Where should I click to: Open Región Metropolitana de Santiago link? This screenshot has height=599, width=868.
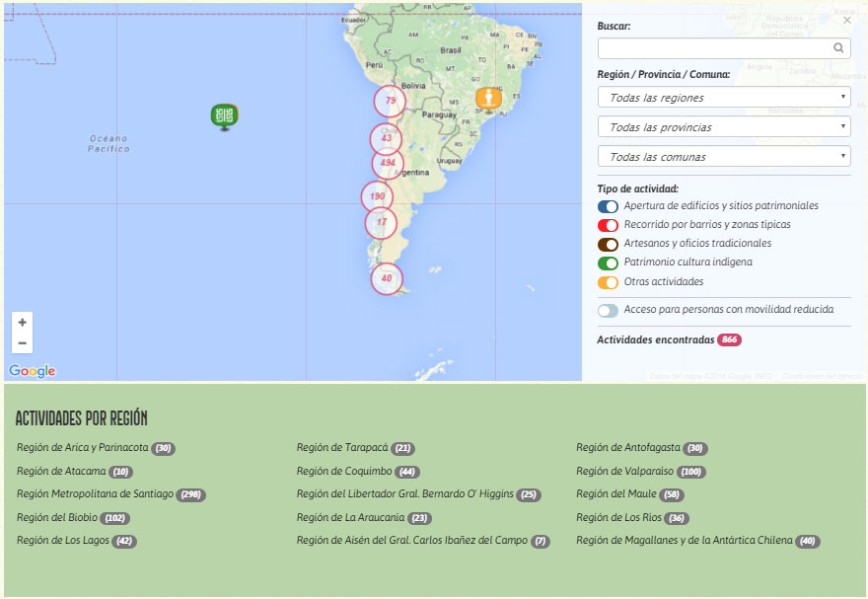[95, 493]
